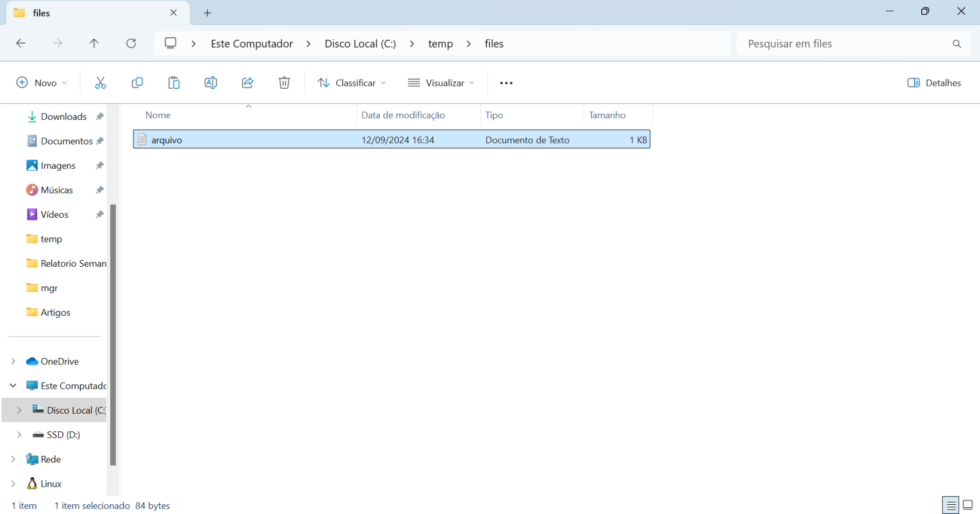Click the Pesquisar em files search box

pos(845,43)
